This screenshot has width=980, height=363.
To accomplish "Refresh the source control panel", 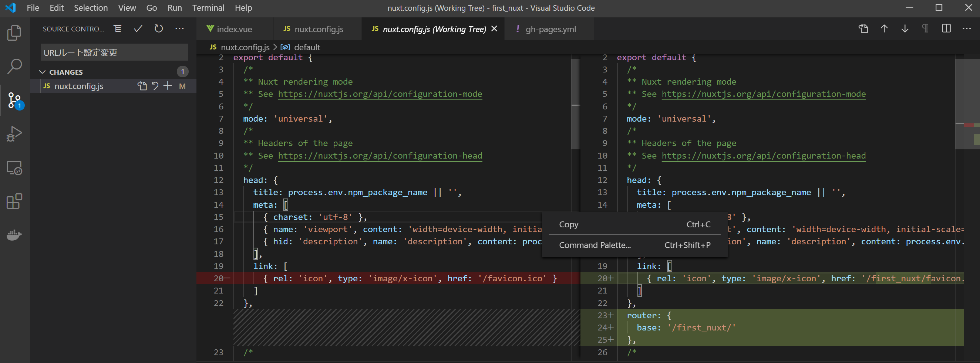I will (159, 29).
